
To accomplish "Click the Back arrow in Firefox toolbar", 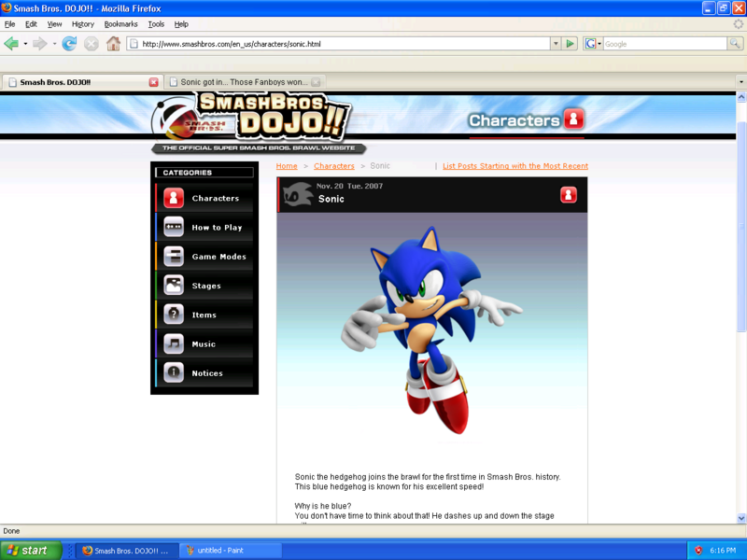I will click(x=11, y=44).
